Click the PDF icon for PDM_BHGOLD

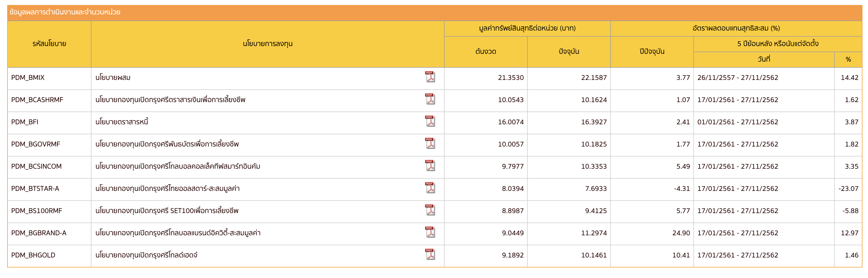click(430, 255)
